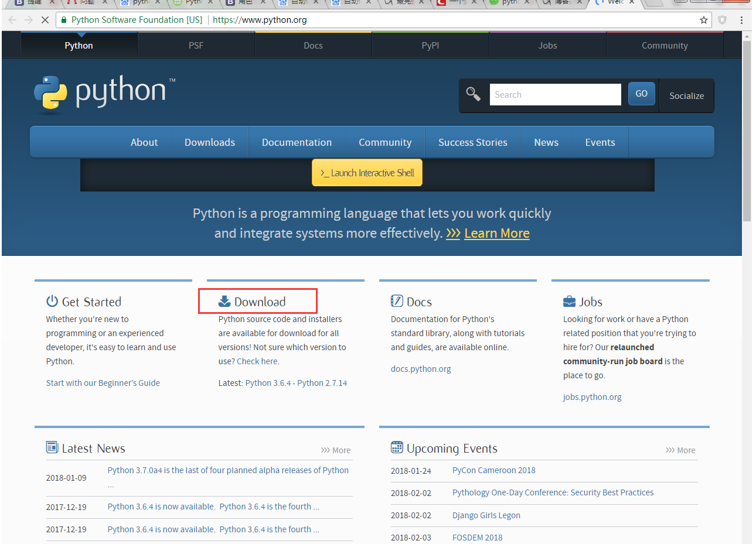The width and height of the screenshot is (756, 544).
Task: Click the 2018-01-09 news date
Action: click(x=66, y=478)
